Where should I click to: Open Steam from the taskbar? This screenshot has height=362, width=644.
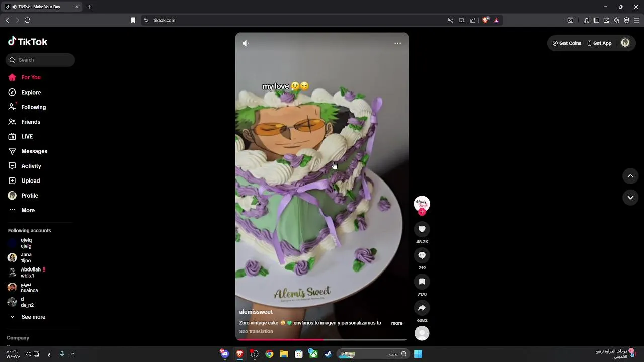pos(328,354)
